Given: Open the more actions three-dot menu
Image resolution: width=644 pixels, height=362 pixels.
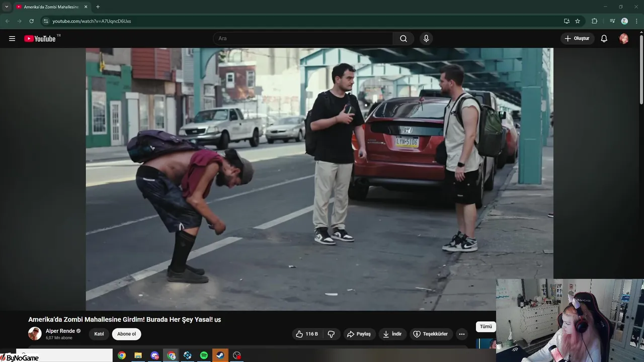Looking at the screenshot, I should click(x=462, y=334).
